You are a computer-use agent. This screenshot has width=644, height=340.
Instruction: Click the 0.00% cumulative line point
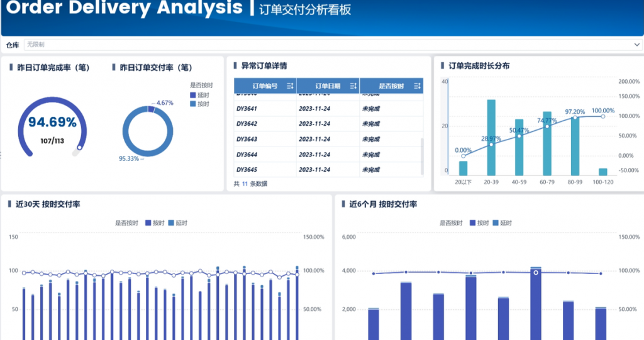(x=464, y=156)
